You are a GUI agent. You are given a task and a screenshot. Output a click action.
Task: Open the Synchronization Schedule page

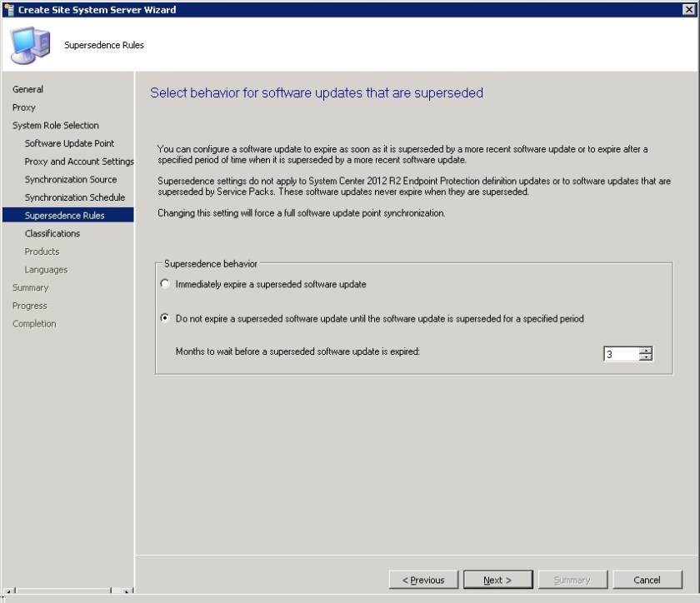[x=74, y=197]
